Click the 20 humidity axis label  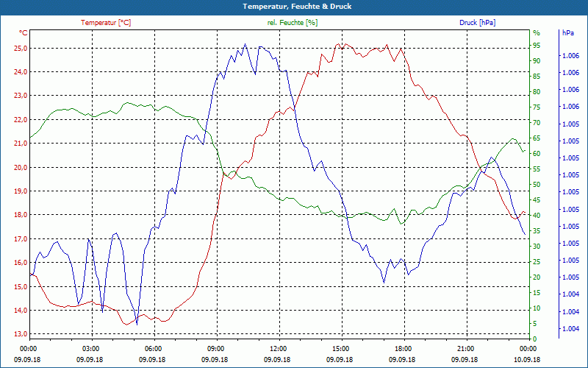(537, 277)
